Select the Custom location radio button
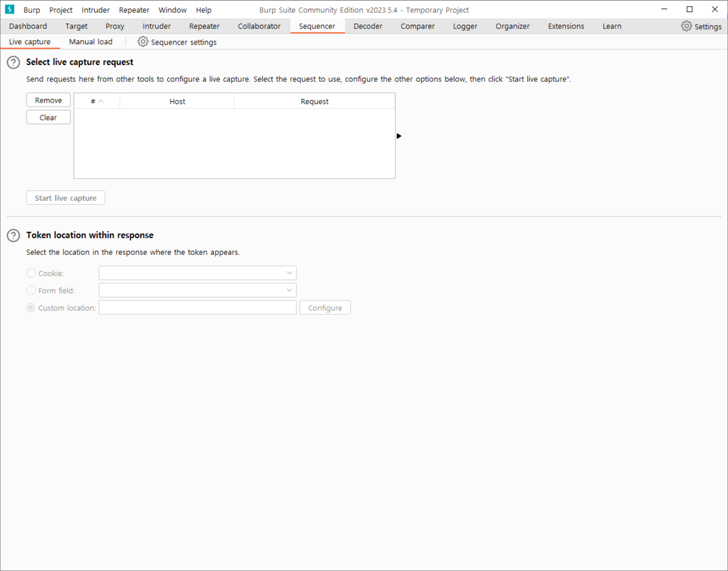Viewport: 728px width, 571px height. pos(31,307)
